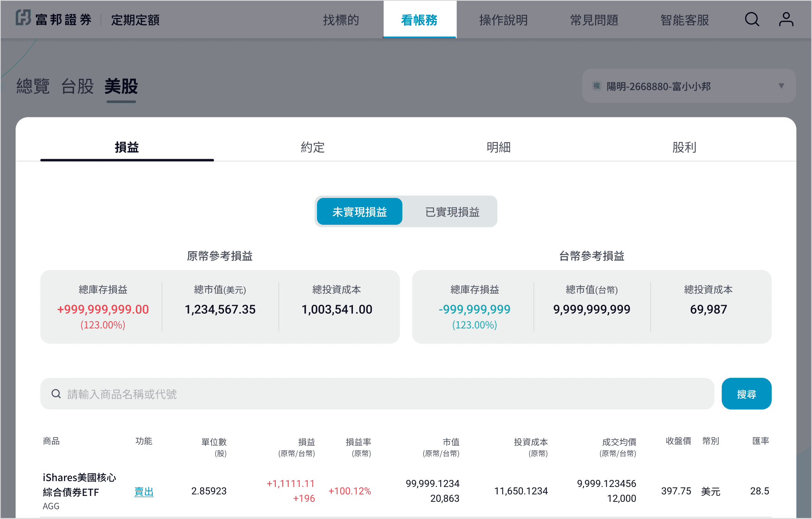Switch to the 總覽 section
The height and width of the screenshot is (519, 812).
(33, 86)
